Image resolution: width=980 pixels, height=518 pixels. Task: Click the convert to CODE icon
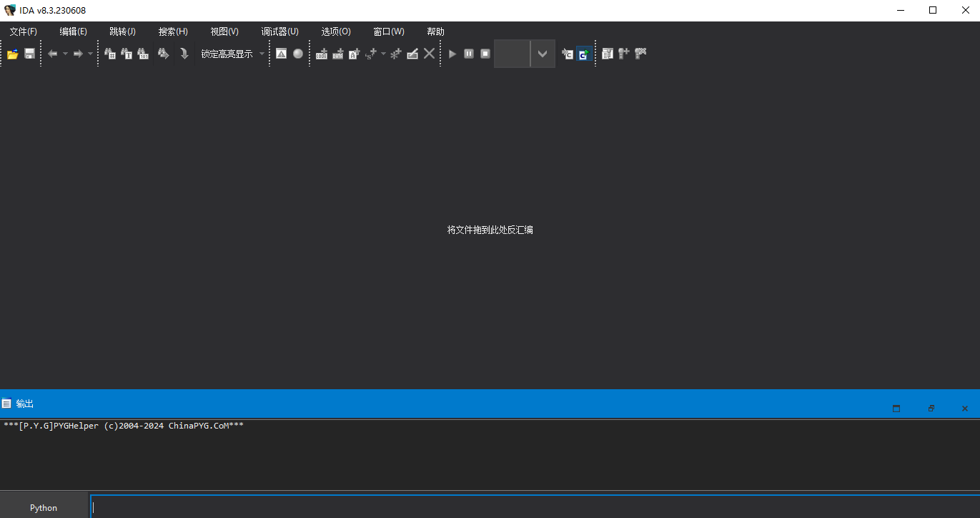322,54
